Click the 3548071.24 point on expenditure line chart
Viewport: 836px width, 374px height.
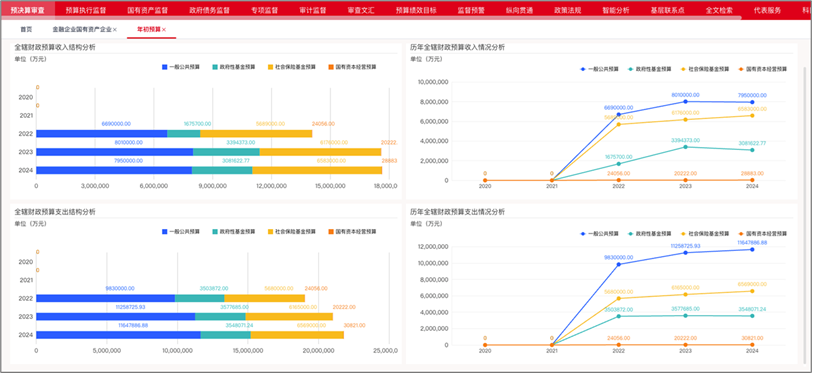pyautogui.click(x=752, y=316)
